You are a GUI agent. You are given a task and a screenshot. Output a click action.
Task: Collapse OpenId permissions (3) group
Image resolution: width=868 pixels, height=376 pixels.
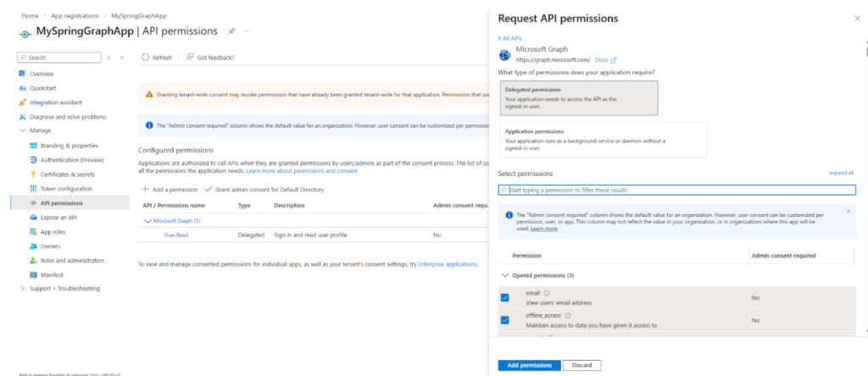pyautogui.click(x=505, y=275)
